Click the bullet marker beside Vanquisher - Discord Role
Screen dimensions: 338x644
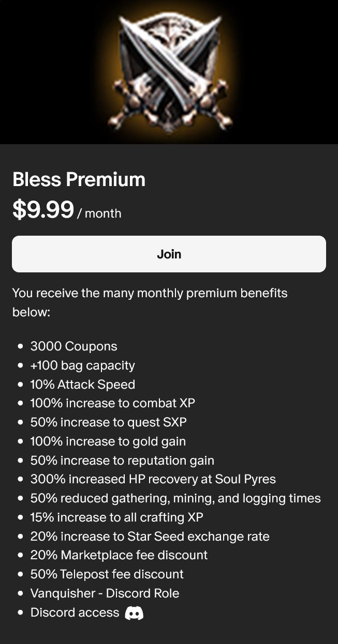21,593
